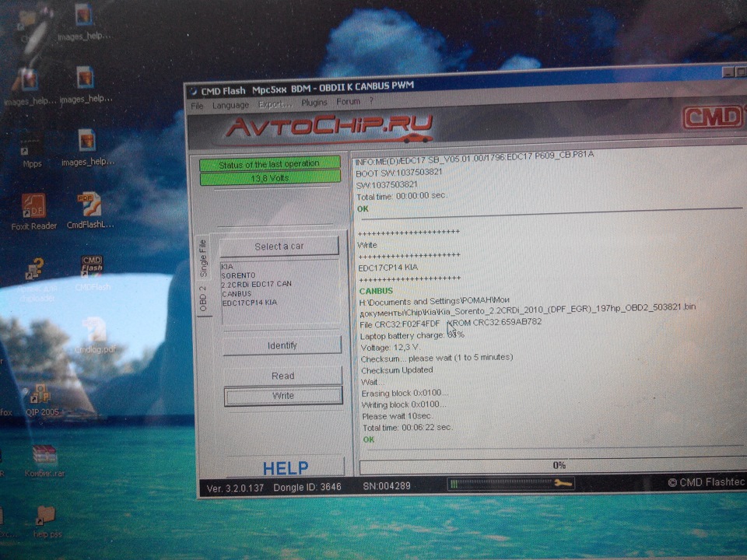
Task: Open the chiploader question-mark shortcut icon
Action: 37,279
